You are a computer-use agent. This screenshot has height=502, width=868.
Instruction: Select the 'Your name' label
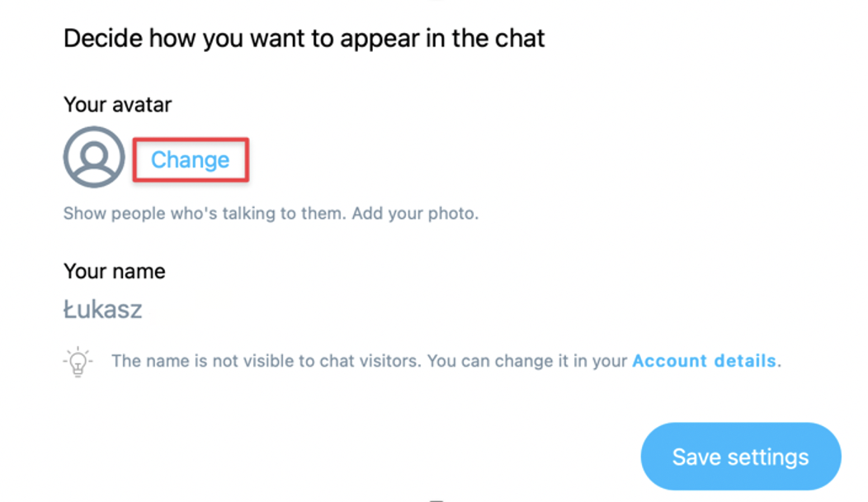point(115,271)
